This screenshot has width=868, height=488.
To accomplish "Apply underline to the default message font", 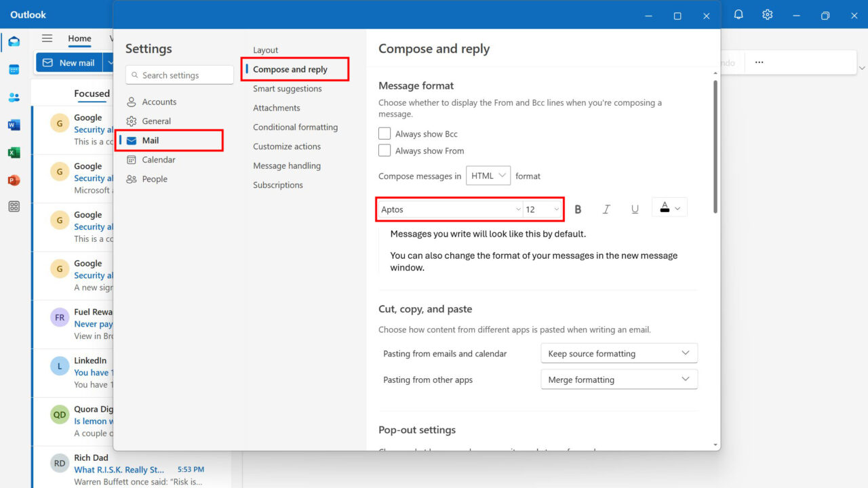I will coord(634,209).
